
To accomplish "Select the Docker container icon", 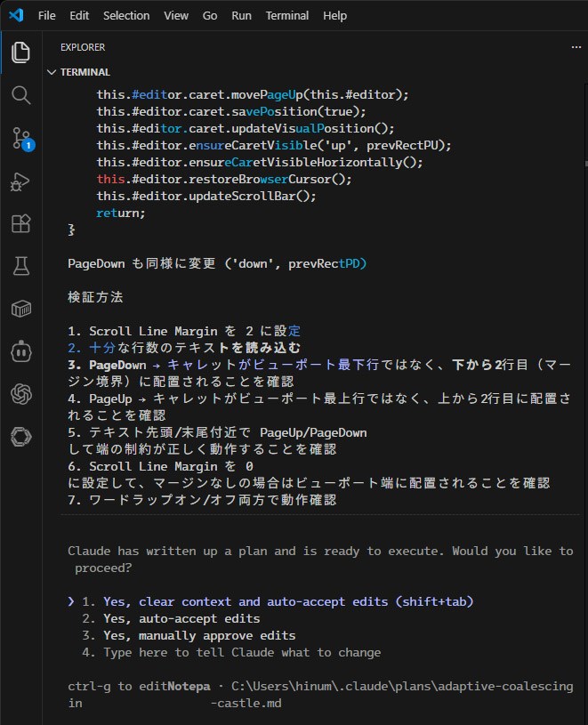I will pyautogui.click(x=20, y=309).
